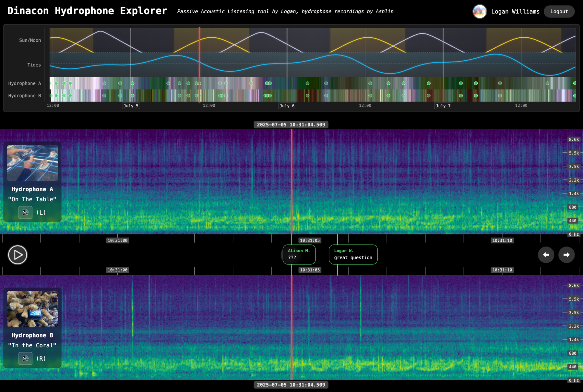This screenshot has width=583, height=392.
Task: Open Hydrophone B 'In the Coral' photo
Action: pyautogui.click(x=32, y=309)
